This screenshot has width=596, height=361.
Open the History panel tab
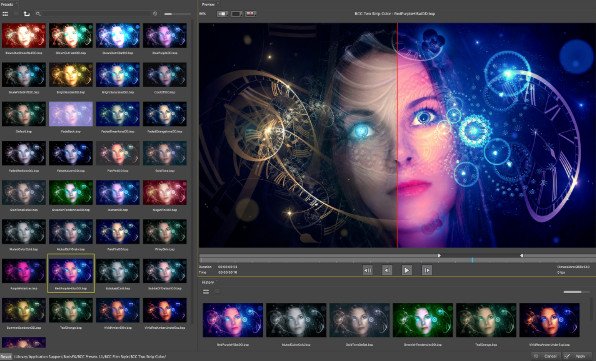(208, 282)
